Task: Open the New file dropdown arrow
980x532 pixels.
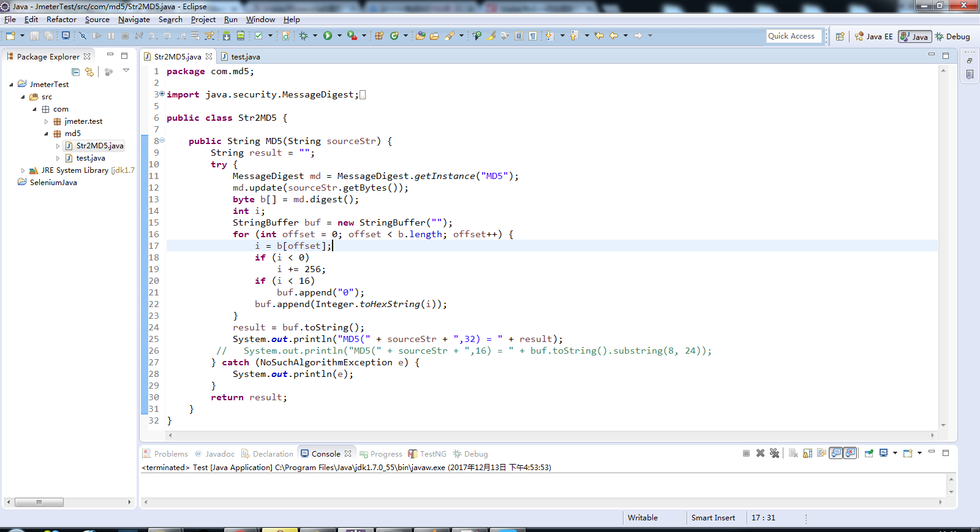Action: point(22,36)
